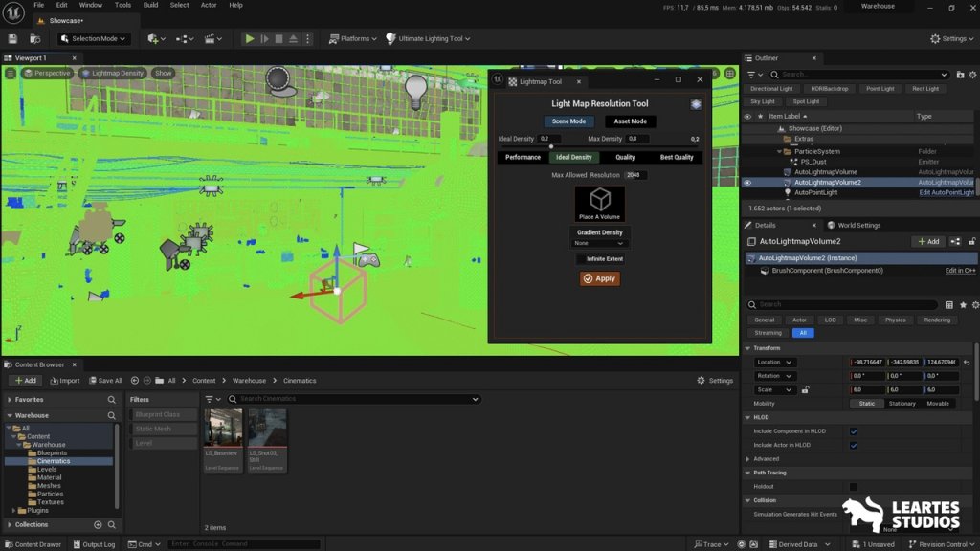This screenshot has height=551, width=980.
Task: Toggle the Scale lock ratio icon
Action: point(805,390)
